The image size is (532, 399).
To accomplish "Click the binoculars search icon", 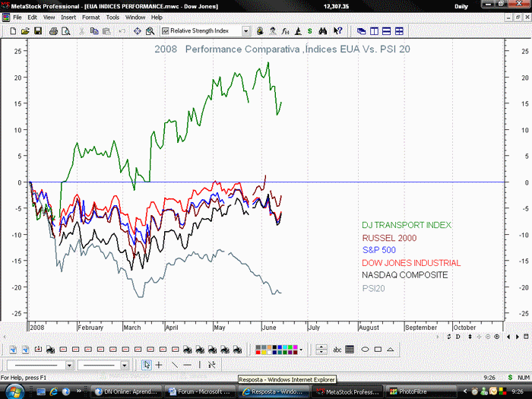I will pos(323,31).
